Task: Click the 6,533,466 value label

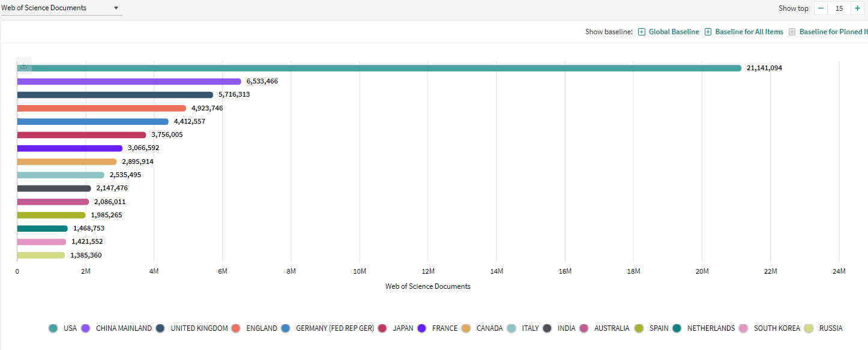Action: (x=262, y=81)
